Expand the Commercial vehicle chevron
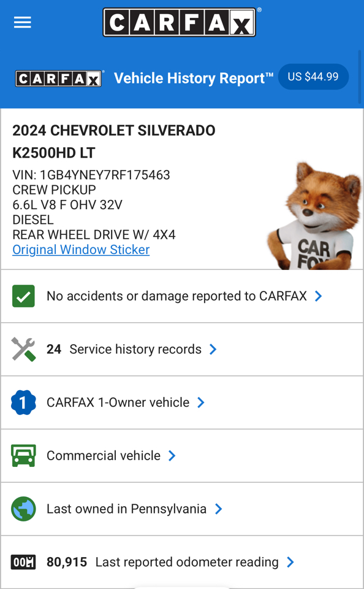Screen dimensions: 364x589 pos(172,456)
